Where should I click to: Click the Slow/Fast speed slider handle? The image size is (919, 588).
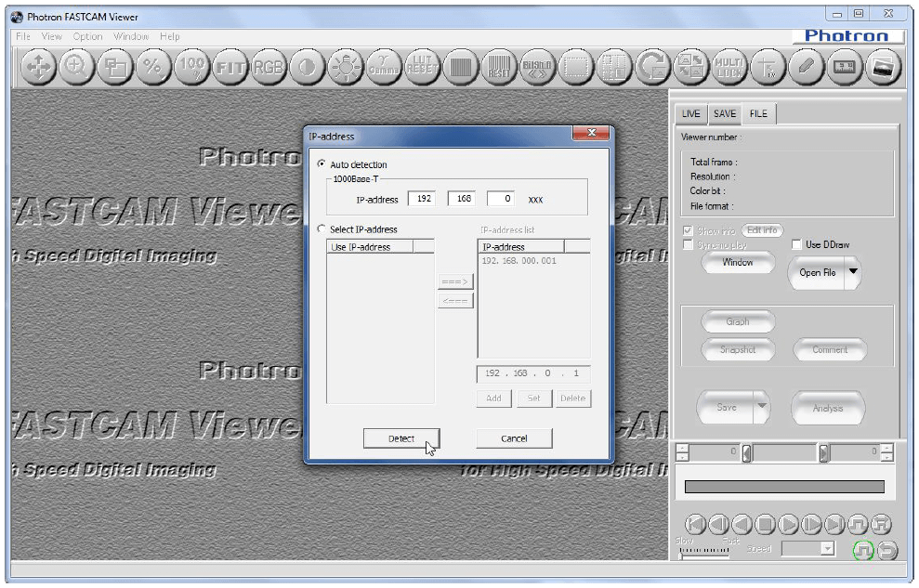tap(680, 555)
